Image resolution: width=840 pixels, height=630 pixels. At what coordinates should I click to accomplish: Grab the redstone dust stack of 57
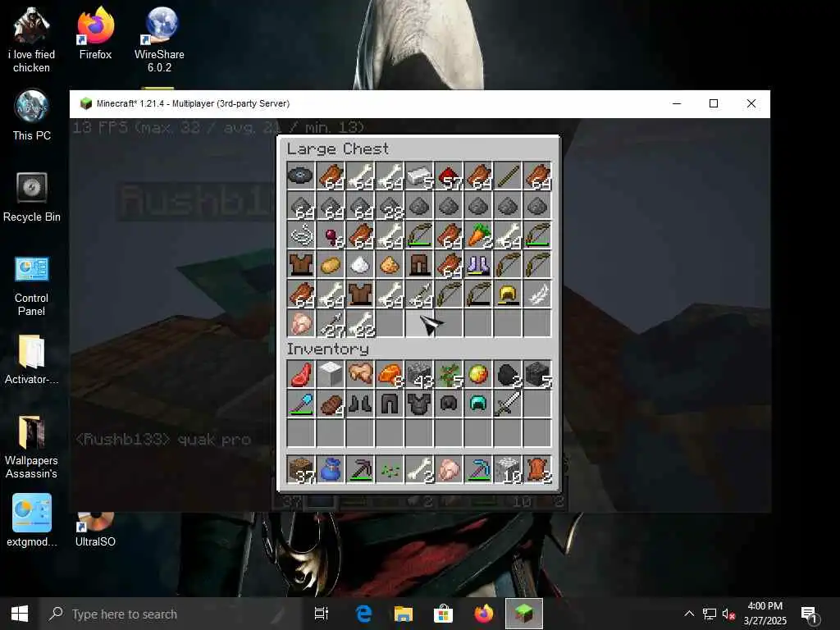click(449, 176)
